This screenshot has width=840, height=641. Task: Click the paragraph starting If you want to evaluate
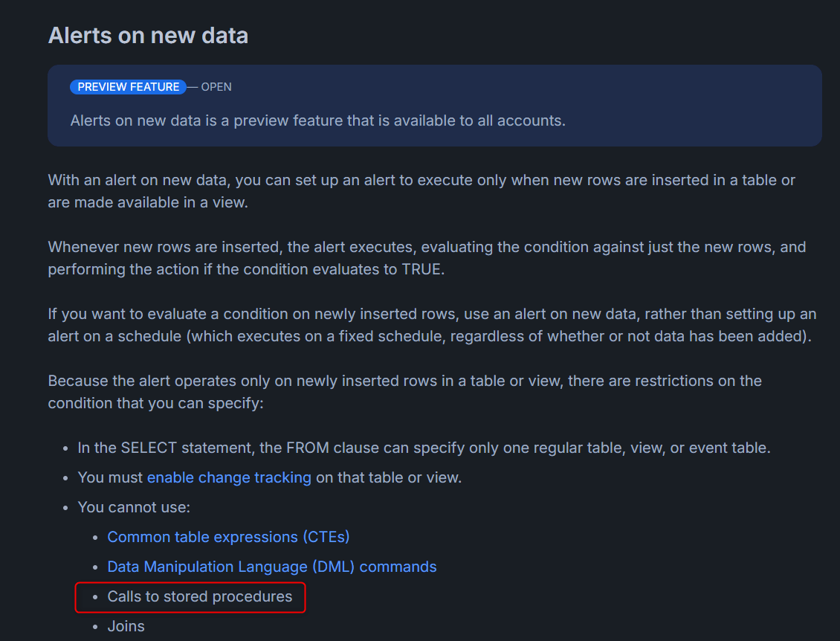click(x=433, y=325)
